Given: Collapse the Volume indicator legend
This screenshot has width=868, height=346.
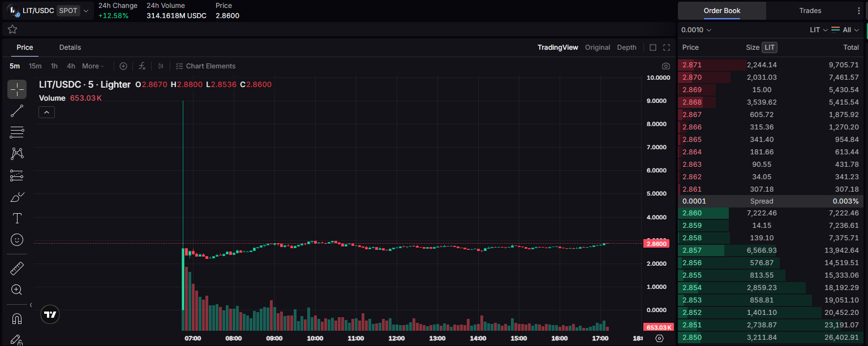Looking at the screenshot, I should pos(46,112).
